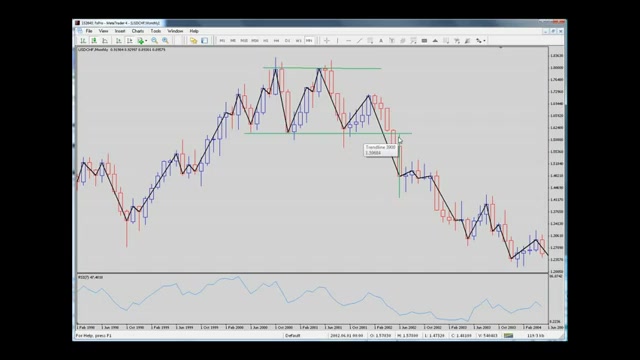The width and height of the screenshot is (640, 360).
Task: Select the text label tool
Action: click(x=381, y=40)
